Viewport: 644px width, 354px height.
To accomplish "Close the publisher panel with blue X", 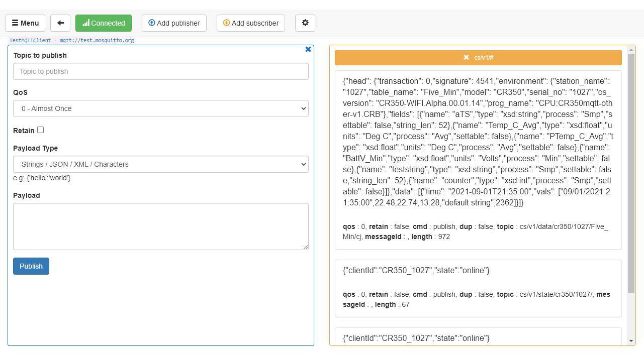I will 308,49.
